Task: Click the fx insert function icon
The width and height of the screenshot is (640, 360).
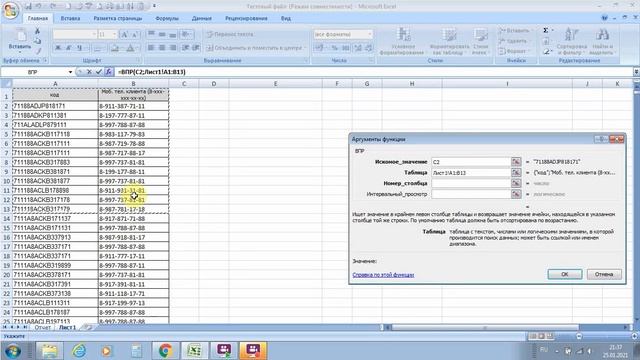Action: pos(108,72)
